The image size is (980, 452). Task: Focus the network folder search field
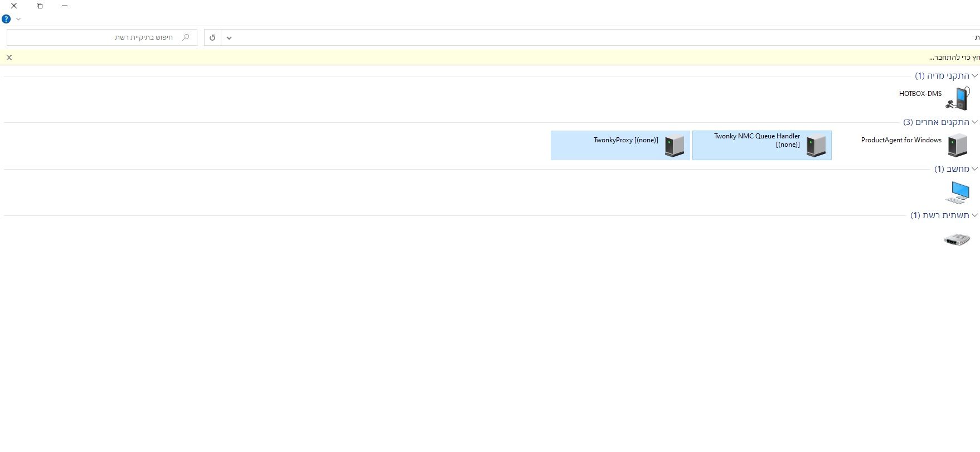click(95, 37)
